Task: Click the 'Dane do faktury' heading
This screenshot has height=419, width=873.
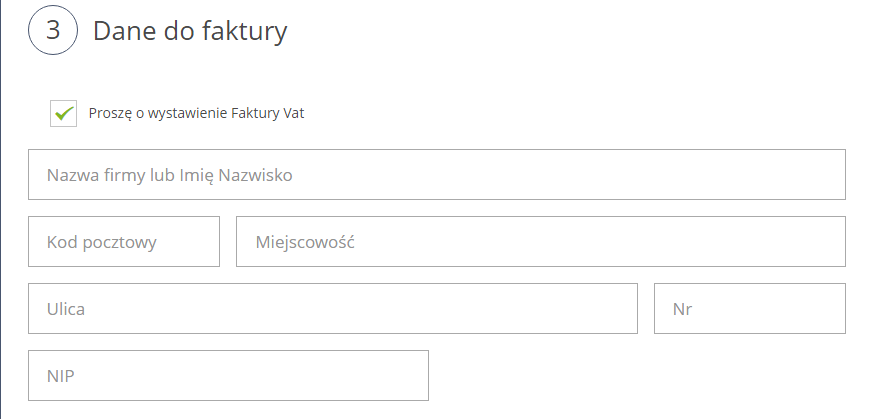Action: pos(190,31)
